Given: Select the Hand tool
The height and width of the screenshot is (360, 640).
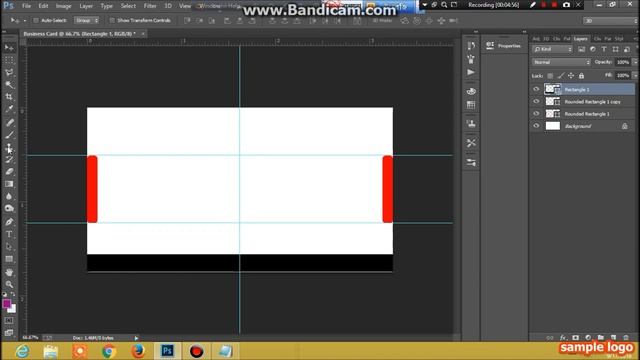Looking at the screenshot, I should (x=9, y=272).
